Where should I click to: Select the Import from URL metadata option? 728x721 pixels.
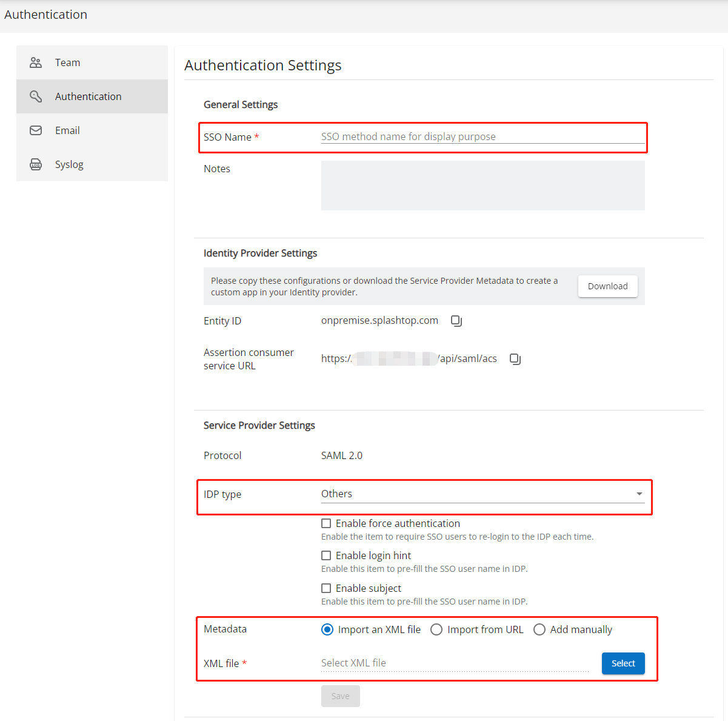click(x=436, y=629)
